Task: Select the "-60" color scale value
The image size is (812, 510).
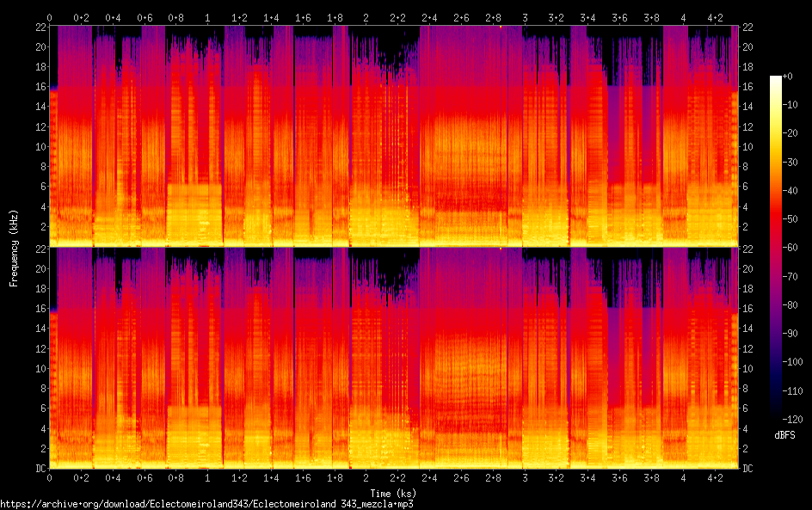Action: tap(790, 248)
